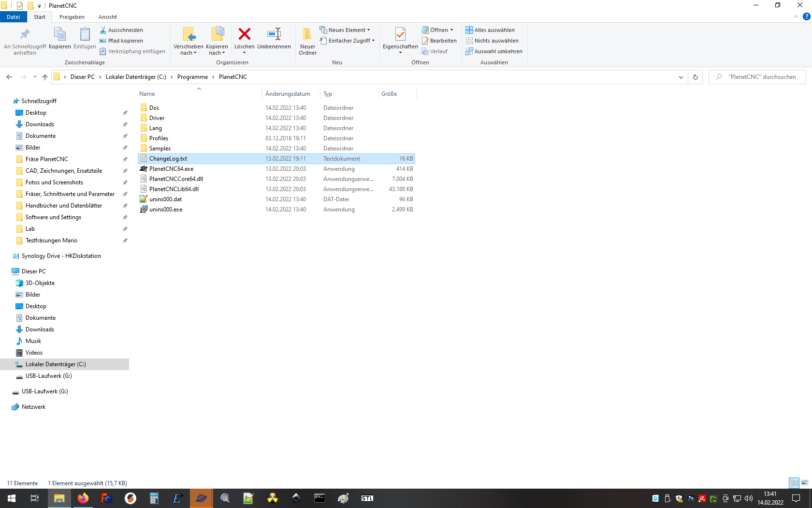Open Neues Element dropdown
Viewport: 812px width, 508px height.
[x=345, y=30]
